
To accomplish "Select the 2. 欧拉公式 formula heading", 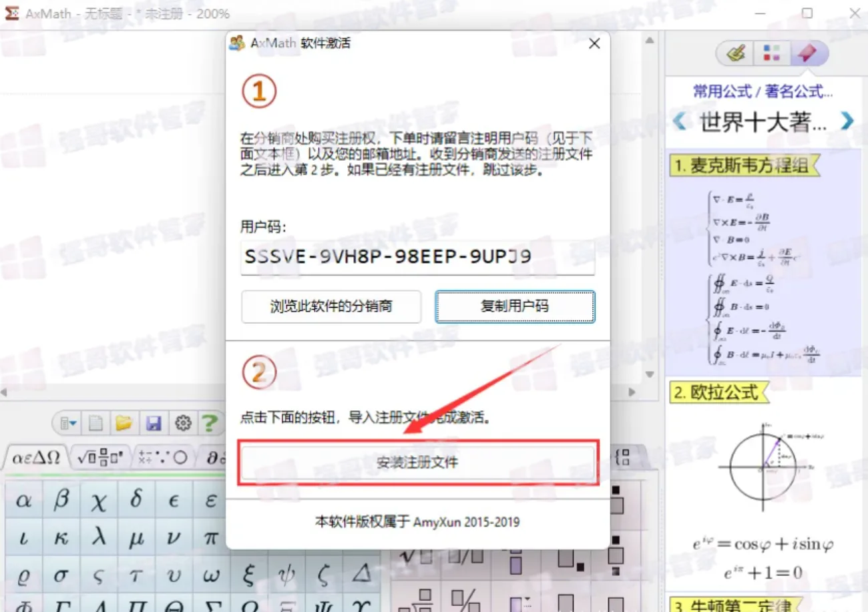I will tap(720, 392).
